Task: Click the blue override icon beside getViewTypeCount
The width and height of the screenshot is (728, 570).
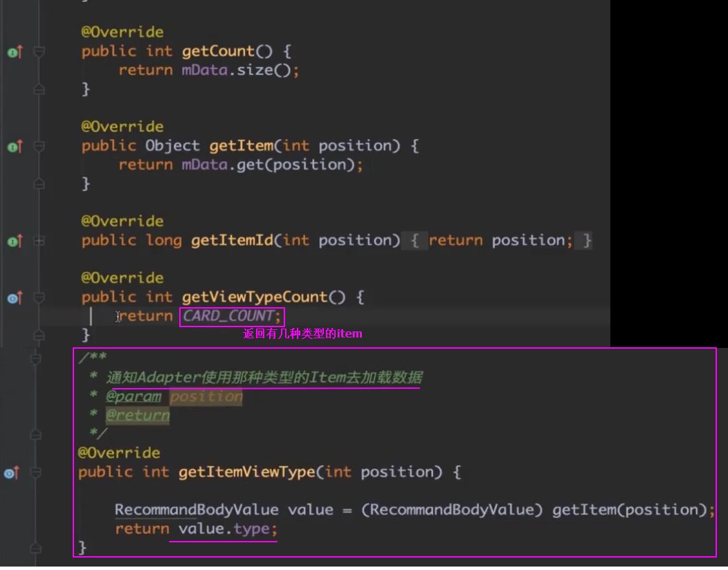Action: pos(15,297)
